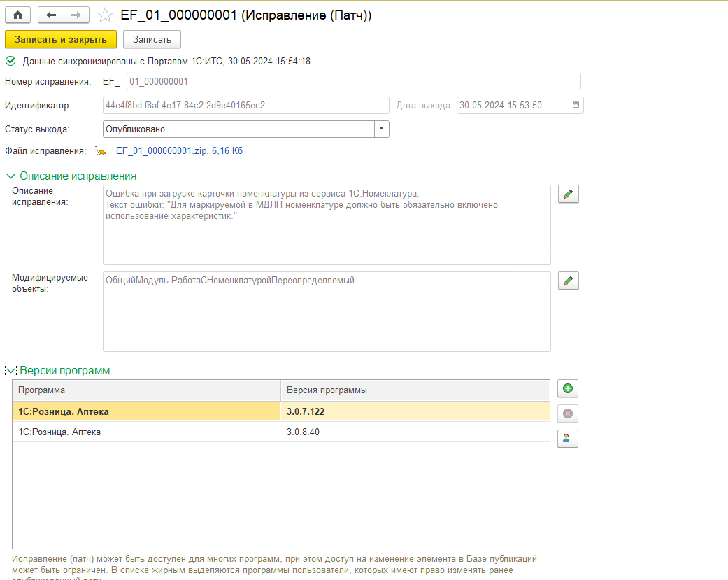Select the 1С:Розница. Аптека row with 3.0.8.40
This screenshot has width=728, height=580.
[x=281, y=432]
